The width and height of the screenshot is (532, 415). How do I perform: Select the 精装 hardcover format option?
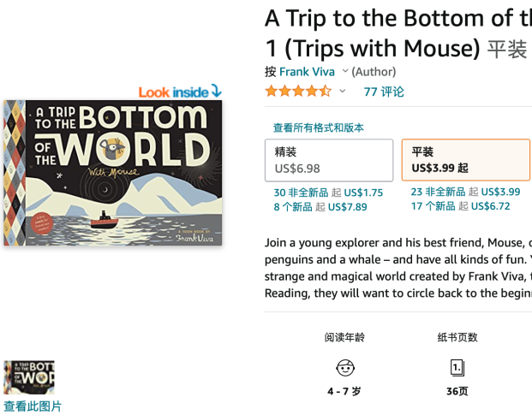(329, 160)
